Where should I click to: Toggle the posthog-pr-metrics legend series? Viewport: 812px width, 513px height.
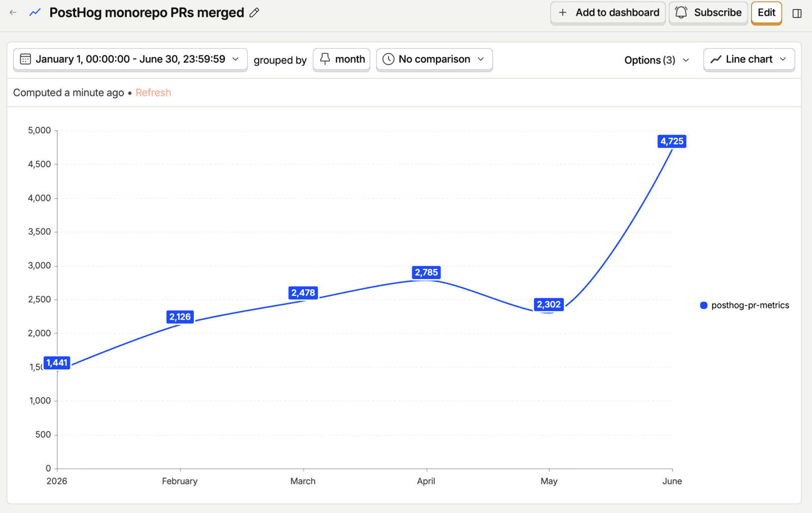point(745,305)
